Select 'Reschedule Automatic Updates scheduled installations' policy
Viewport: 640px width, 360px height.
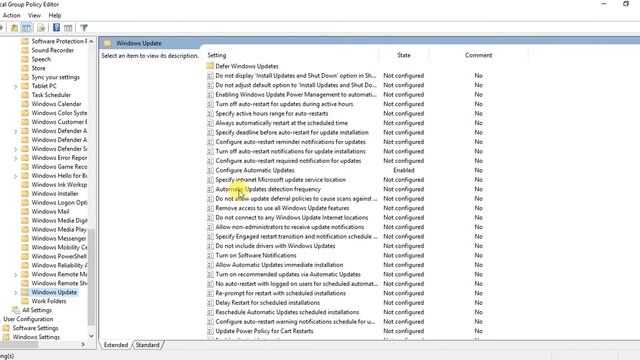point(287,312)
